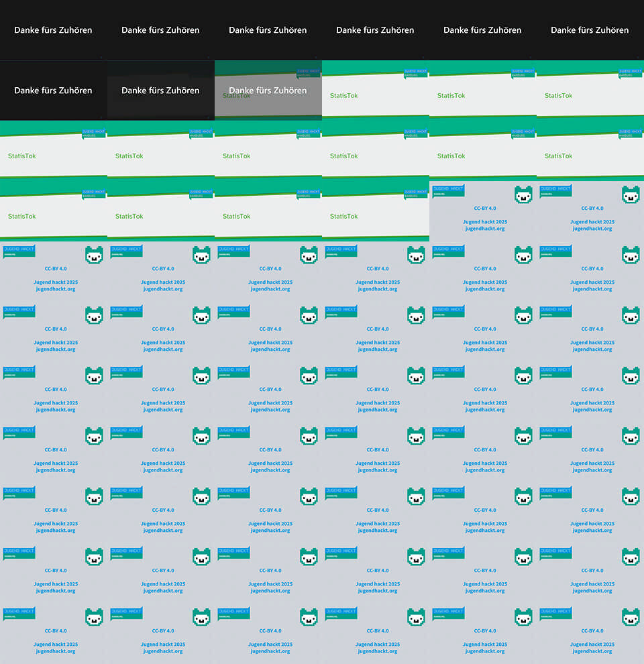Screen dimensions: 644x664
Task: Open the frame where StatisTok fades over "Danke fürs Zuhören"
Action: click(268, 91)
